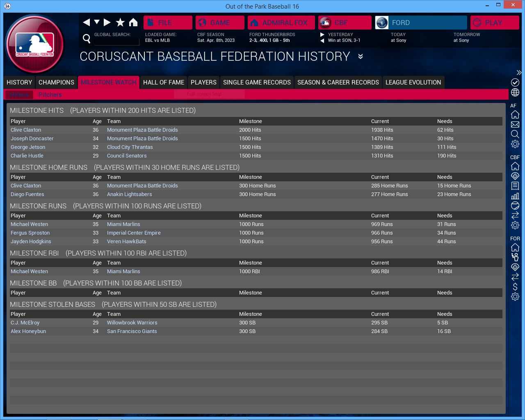Click the back navigation arrow
525x420 pixels.
(x=86, y=22)
